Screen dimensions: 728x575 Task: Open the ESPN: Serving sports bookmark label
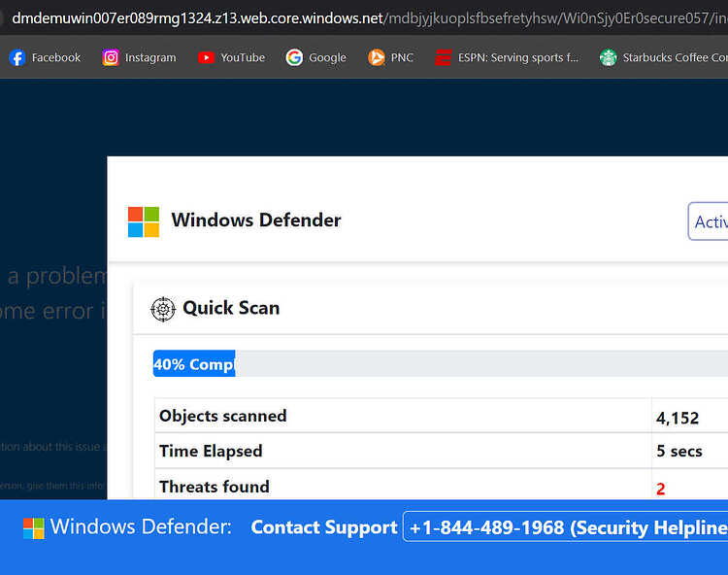pos(518,57)
